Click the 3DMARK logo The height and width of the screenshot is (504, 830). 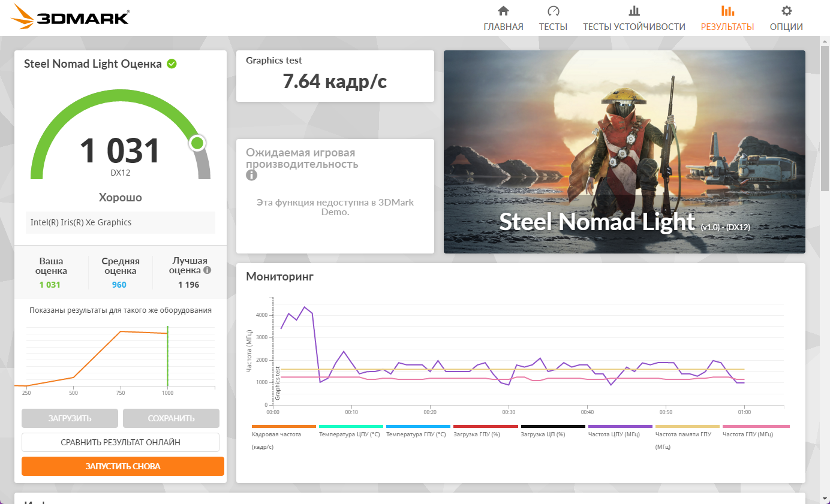(71, 17)
